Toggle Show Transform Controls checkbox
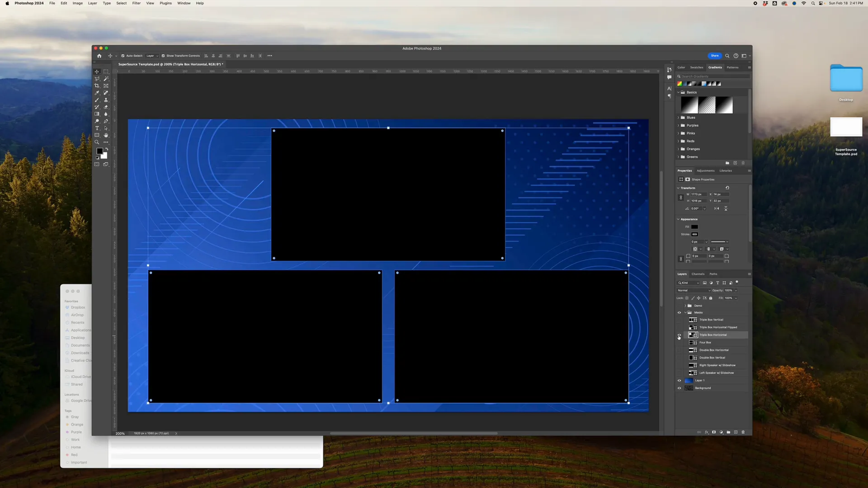Viewport: 868px width, 488px height. point(163,55)
